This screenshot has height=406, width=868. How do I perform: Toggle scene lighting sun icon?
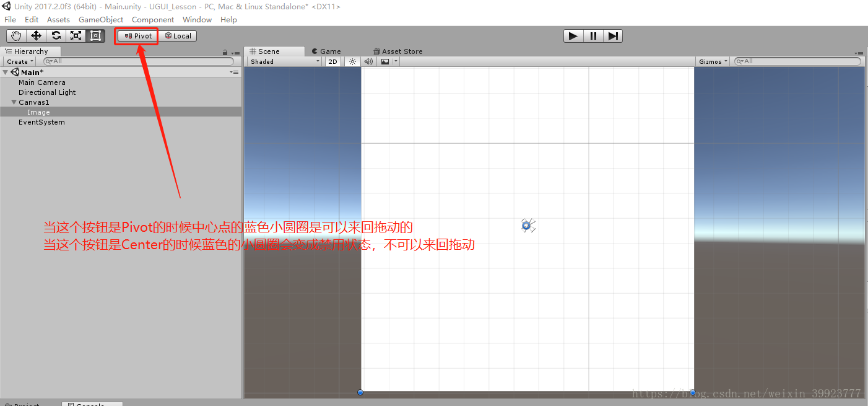[352, 61]
